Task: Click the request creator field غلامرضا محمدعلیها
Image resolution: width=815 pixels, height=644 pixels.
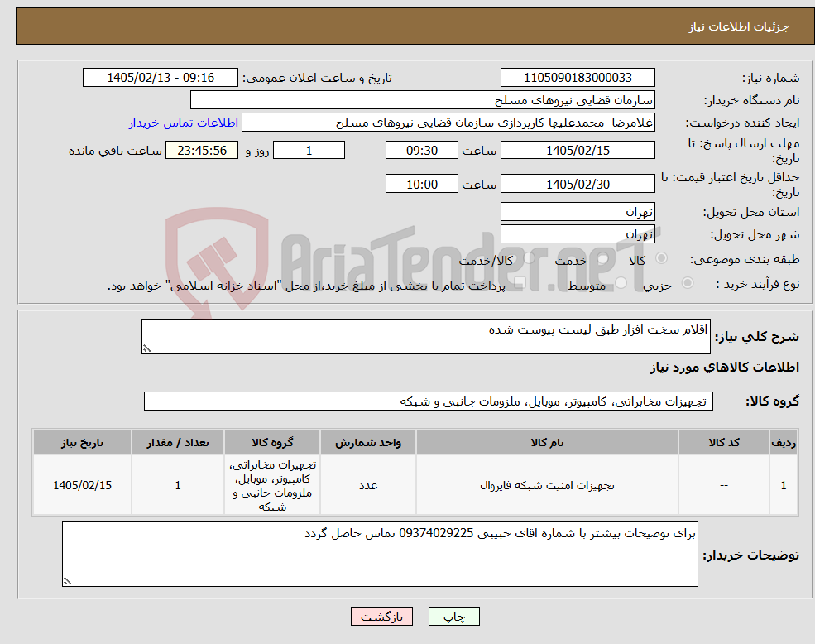Action: [x=448, y=123]
